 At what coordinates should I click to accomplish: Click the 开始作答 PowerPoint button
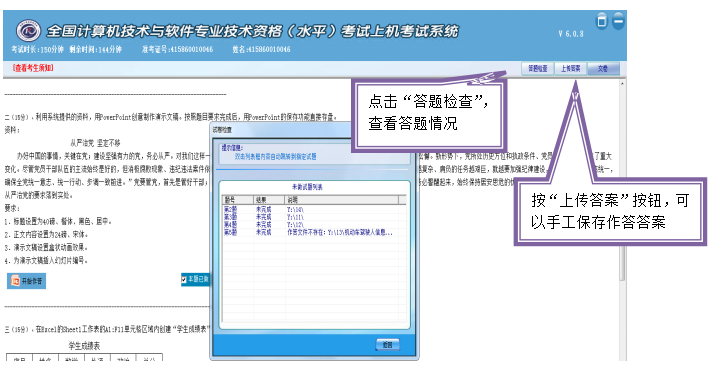26,281
